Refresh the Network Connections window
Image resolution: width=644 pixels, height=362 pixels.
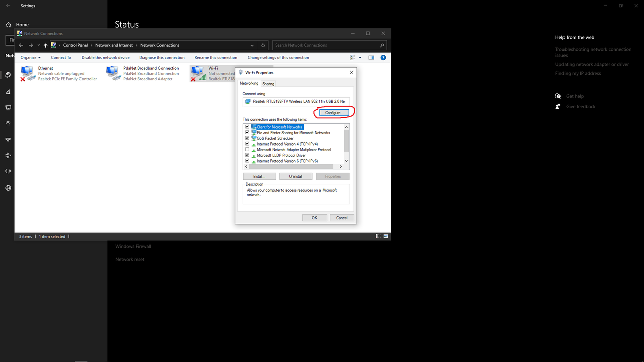264,45
